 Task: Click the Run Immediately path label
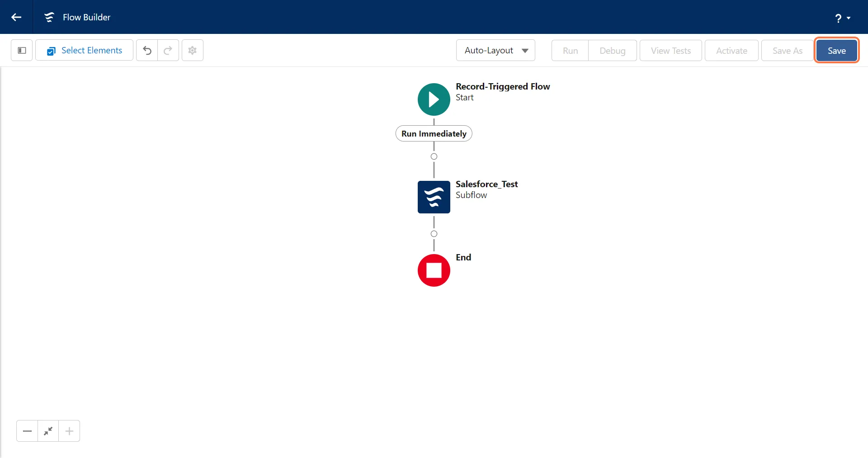pyautogui.click(x=434, y=134)
